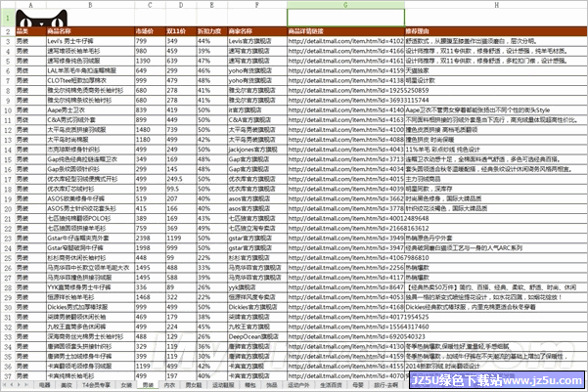The width and height of the screenshot is (588, 392).
Task: Select the Levis官方旗舰店 merchant cell
Action: 257,41
